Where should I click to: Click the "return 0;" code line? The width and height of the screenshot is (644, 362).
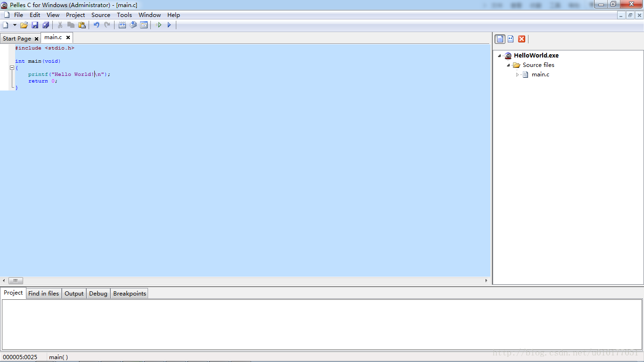(42, 81)
